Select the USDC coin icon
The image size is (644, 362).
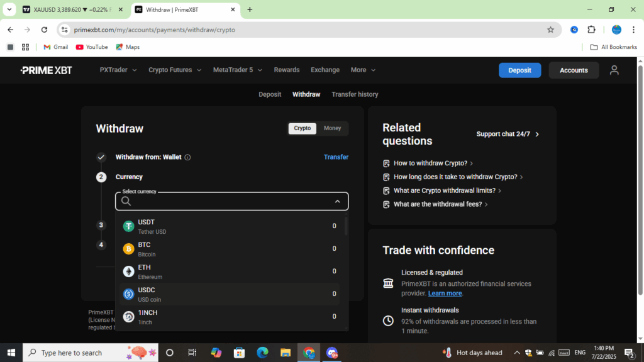128,294
